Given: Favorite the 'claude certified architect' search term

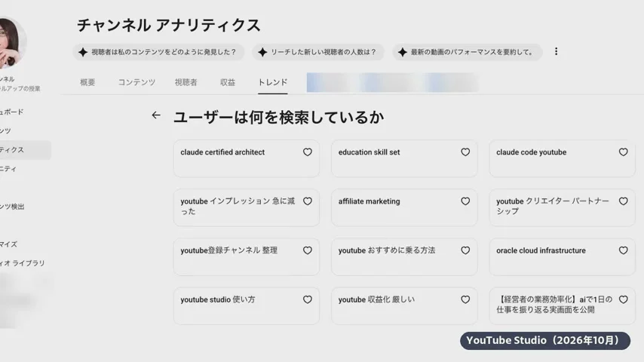Looking at the screenshot, I should tap(307, 152).
